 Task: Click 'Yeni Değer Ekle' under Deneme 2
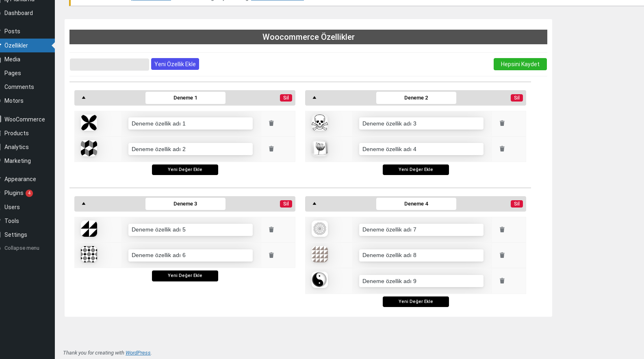pos(416,170)
